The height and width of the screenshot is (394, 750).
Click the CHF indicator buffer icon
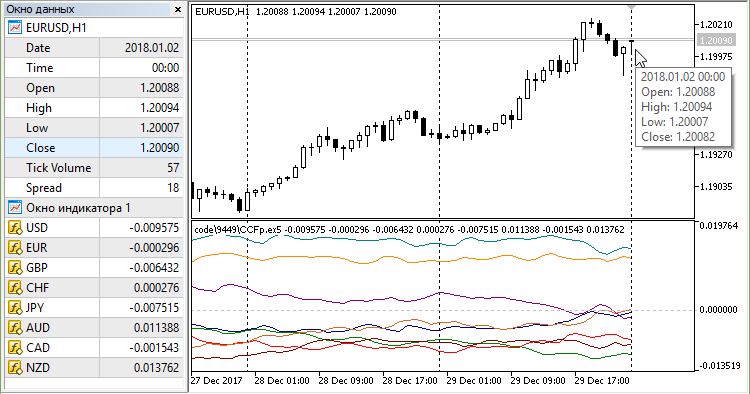(x=15, y=288)
